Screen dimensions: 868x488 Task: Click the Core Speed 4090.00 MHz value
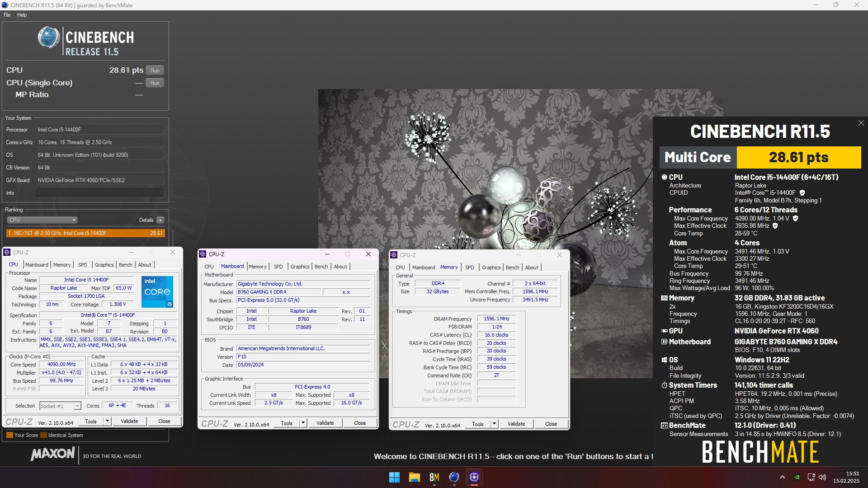pos(62,364)
